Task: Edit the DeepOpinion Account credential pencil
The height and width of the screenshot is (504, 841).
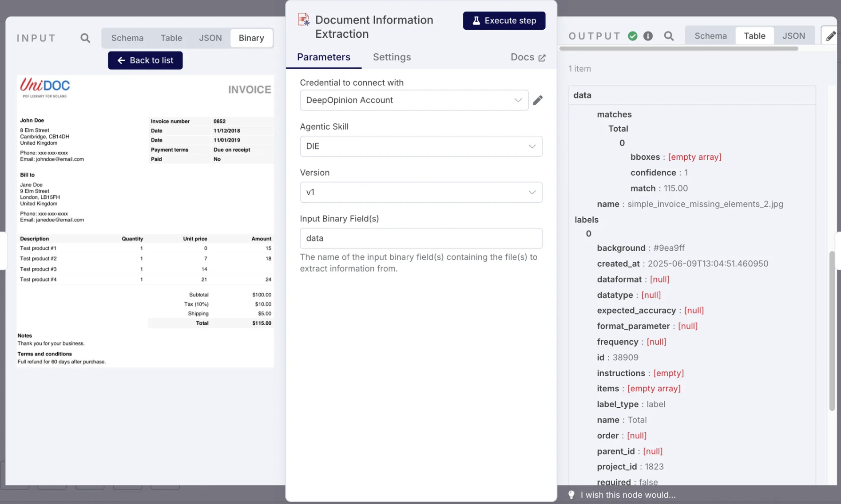Action: coord(538,100)
